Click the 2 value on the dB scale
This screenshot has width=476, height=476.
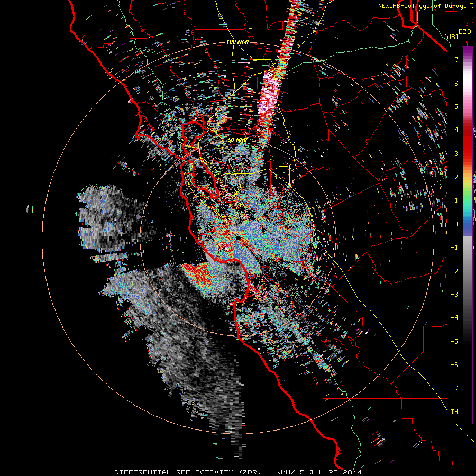click(x=456, y=177)
